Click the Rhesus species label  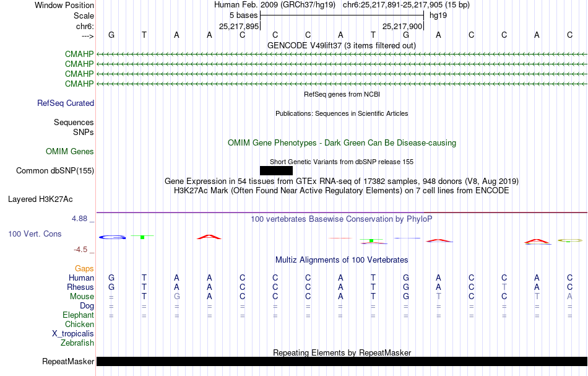pos(80,287)
